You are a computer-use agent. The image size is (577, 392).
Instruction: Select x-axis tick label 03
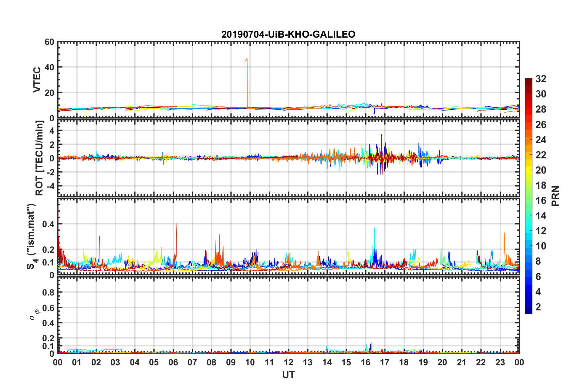pyautogui.click(x=115, y=362)
